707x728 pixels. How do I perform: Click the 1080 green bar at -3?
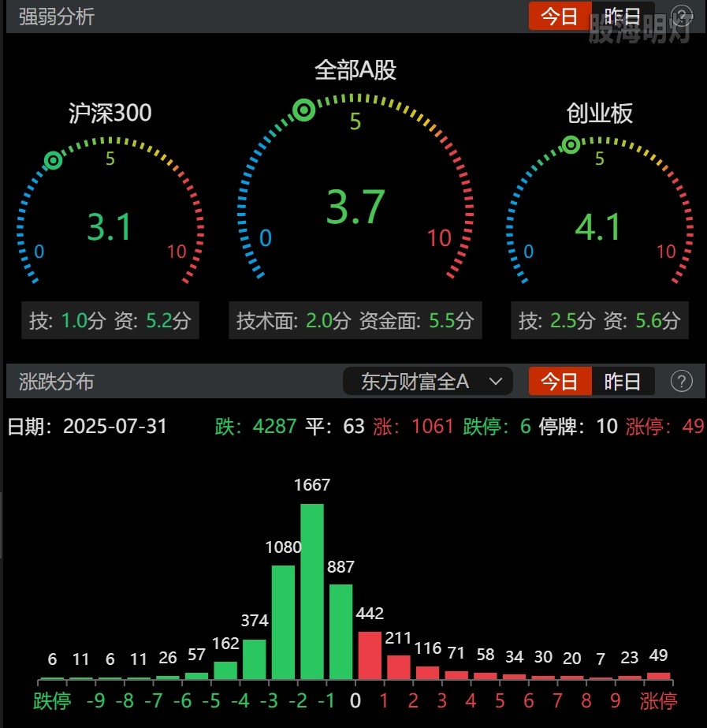[283, 622]
